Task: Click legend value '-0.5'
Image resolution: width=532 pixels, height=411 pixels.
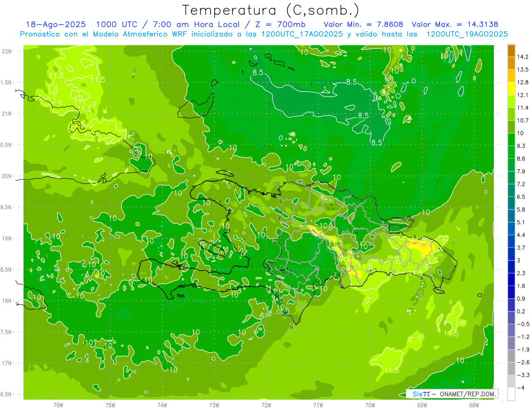Action: coord(523,324)
